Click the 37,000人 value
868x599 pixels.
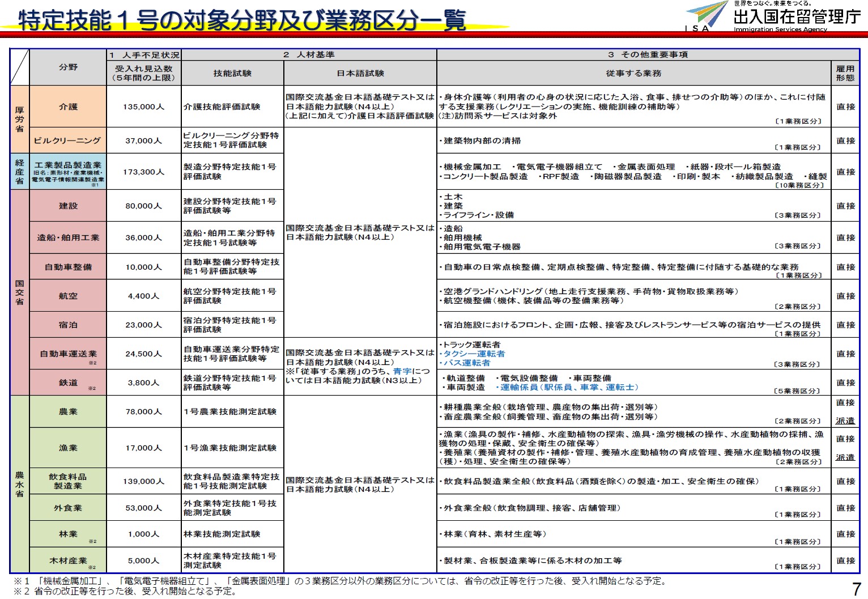tap(144, 141)
